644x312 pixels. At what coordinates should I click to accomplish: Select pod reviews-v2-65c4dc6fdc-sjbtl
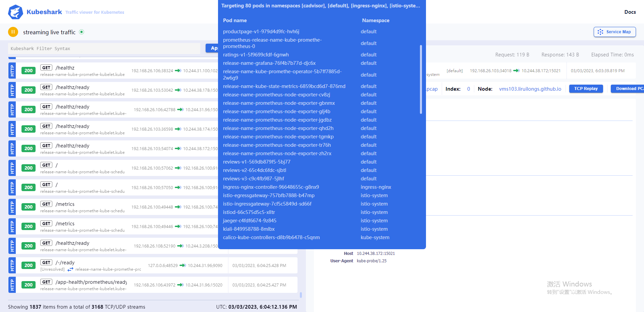[255, 170]
